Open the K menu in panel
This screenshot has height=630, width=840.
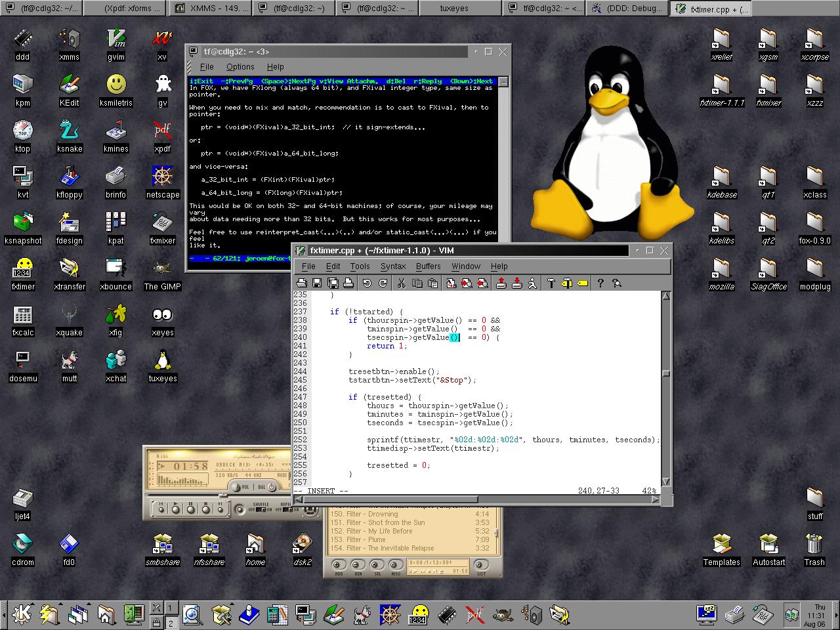pos(22,614)
